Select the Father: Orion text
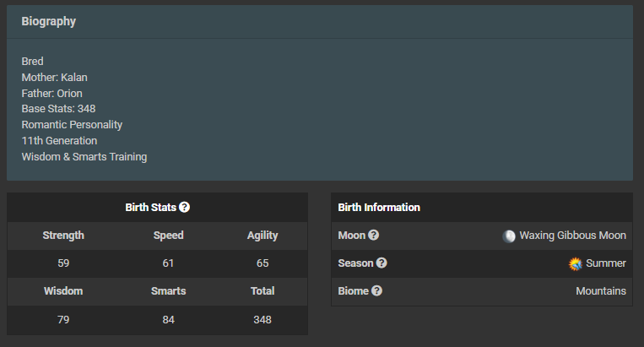644x347 pixels. pos(51,93)
